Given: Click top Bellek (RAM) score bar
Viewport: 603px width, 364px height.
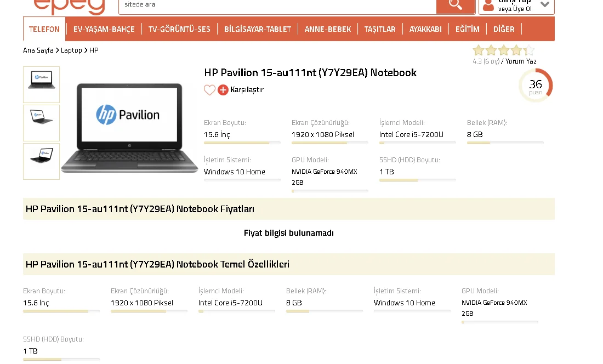Looking at the screenshot, I should point(505,143).
